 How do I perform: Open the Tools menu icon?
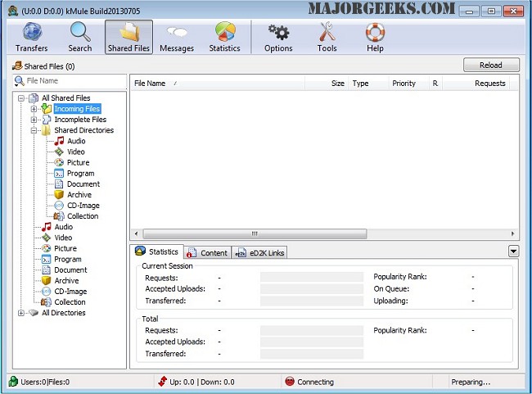pos(327,32)
